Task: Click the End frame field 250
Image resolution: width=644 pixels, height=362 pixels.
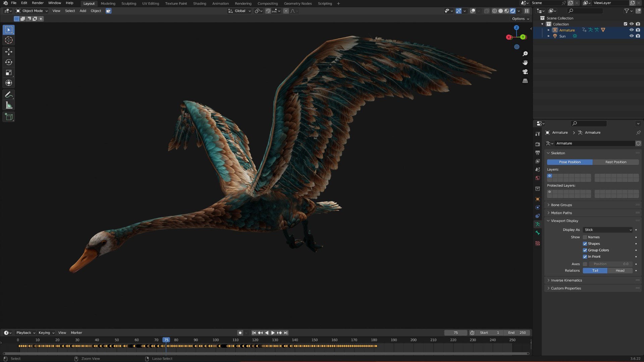Action: tap(517, 333)
